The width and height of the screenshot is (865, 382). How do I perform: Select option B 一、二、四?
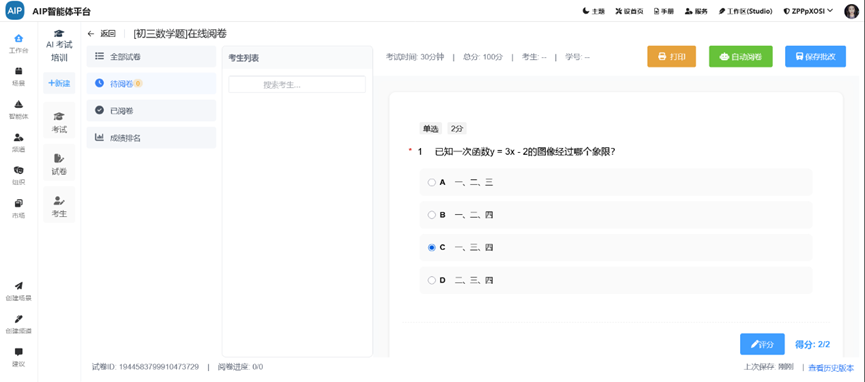(616, 215)
